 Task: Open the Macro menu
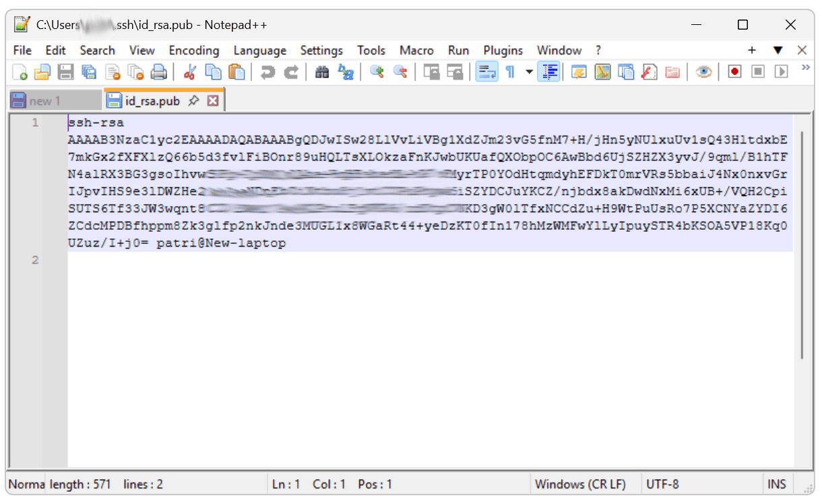coord(416,51)
